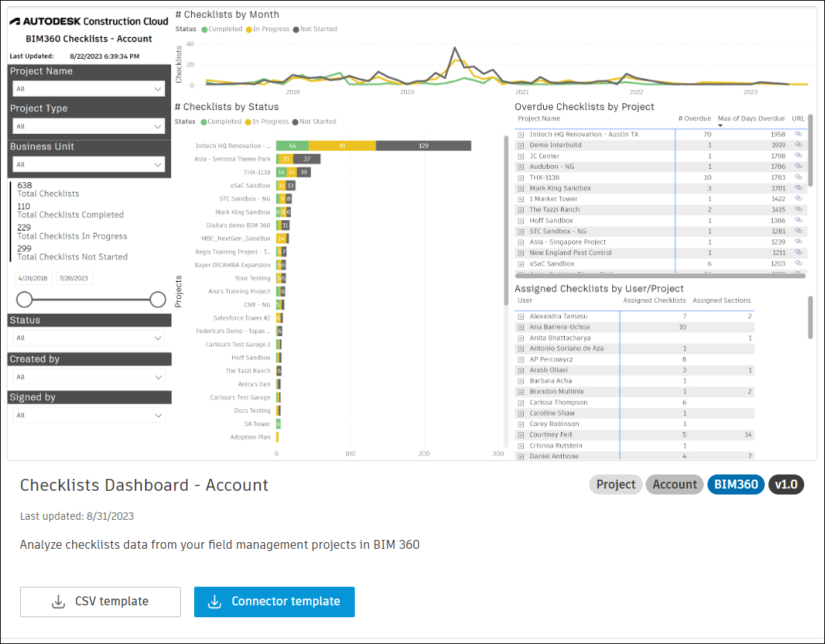Select the Account tag
This screenshot has width=825, height=644.
click(675, 485)
